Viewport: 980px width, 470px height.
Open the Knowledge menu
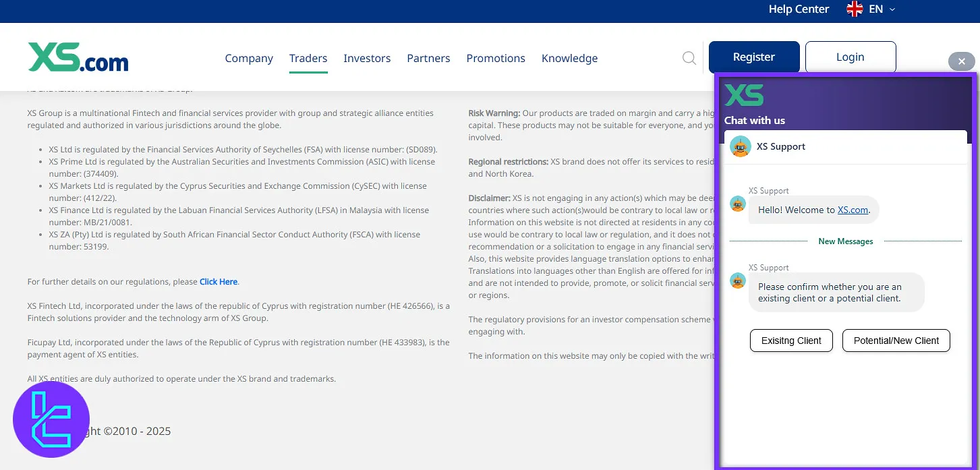click(569, 58)
